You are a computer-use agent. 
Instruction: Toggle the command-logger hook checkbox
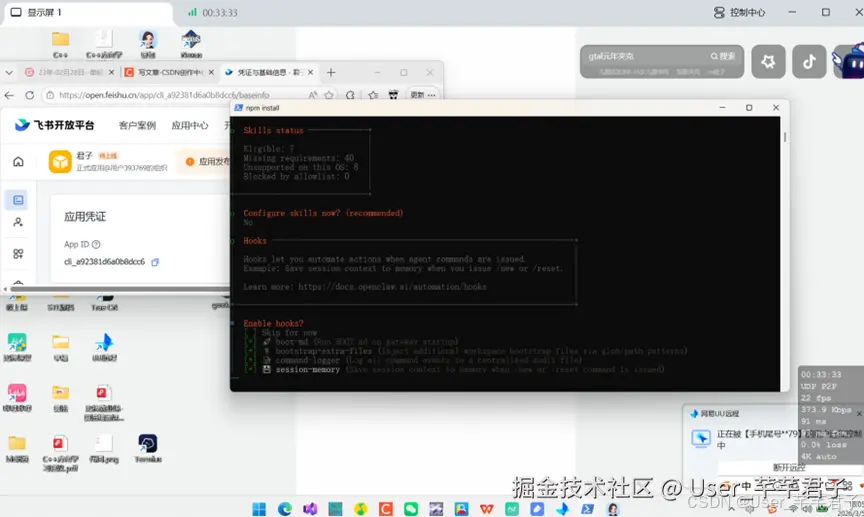[x=250, y=360]
